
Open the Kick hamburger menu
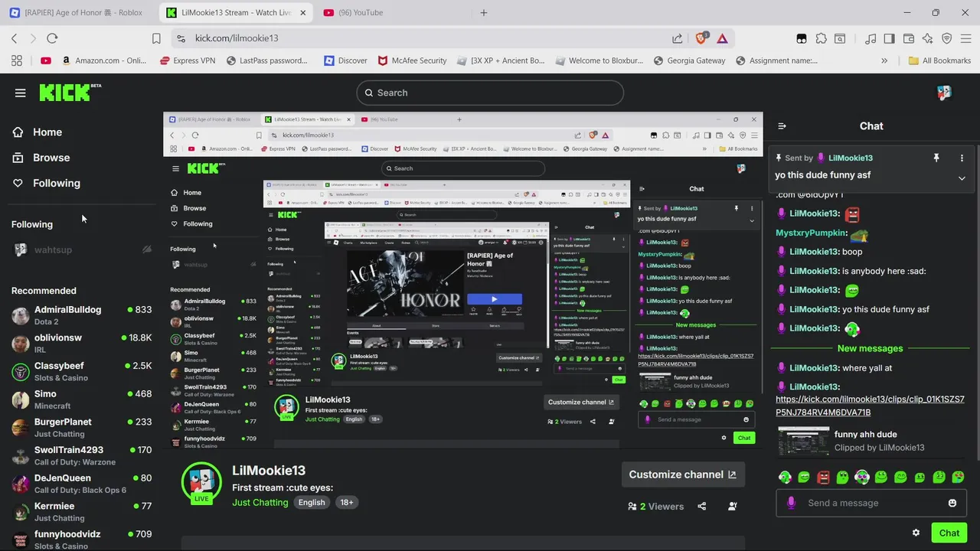[21, 93]
